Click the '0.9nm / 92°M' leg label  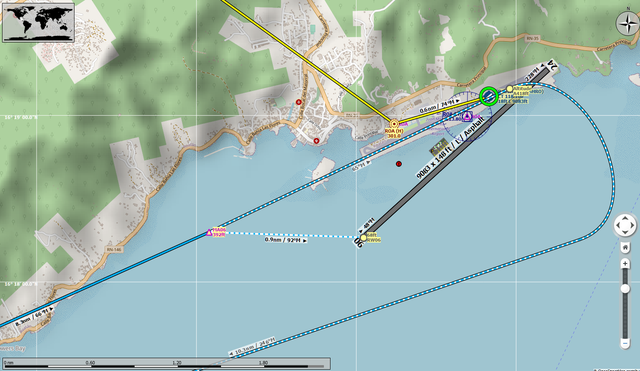tap(286, 240)
